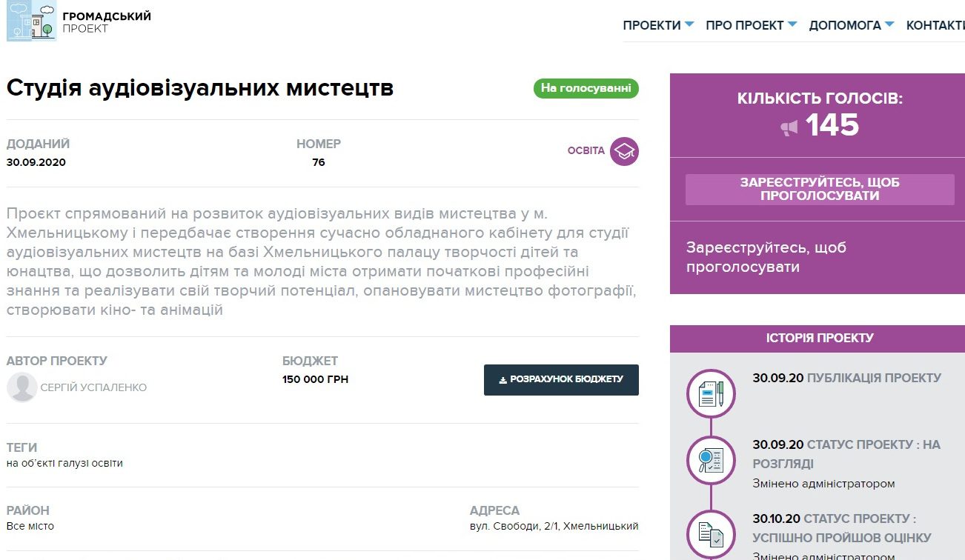965x560 pixels.
Task: Open the Контакти menu item
Action: [x=935, y=25]
